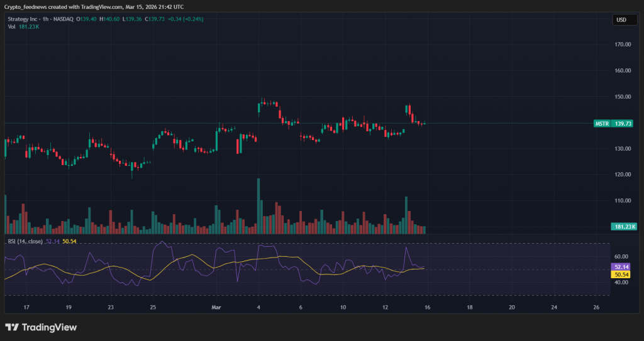Screen dimensions: 644x341
Task: Click the 110.00 price axis label
Action: (x=623, y=201)
